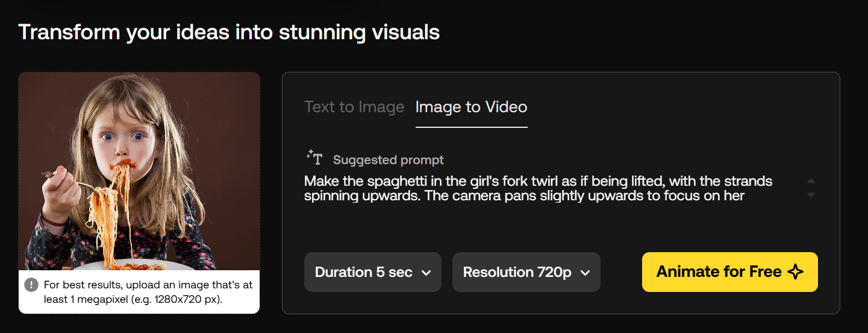The height and width of the screenshot is (333, 868).
Task: Expand the chevron next to Resolution 720p
Action: click(x=585, y=273)
